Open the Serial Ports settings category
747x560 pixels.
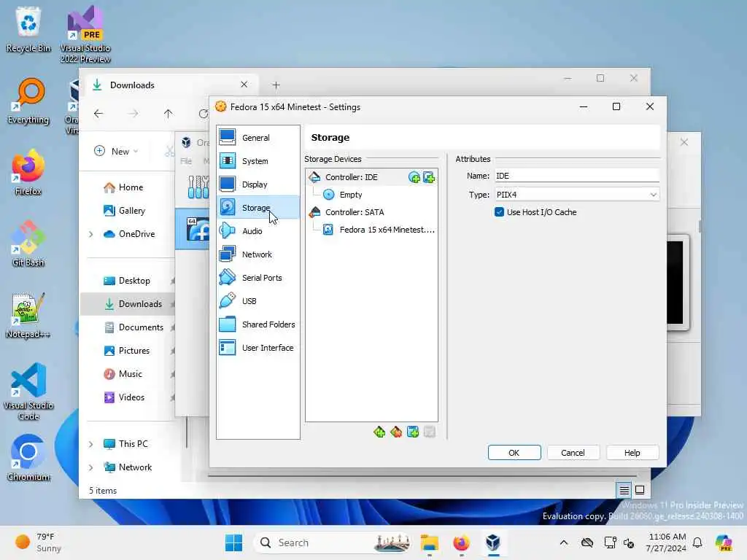258,278
